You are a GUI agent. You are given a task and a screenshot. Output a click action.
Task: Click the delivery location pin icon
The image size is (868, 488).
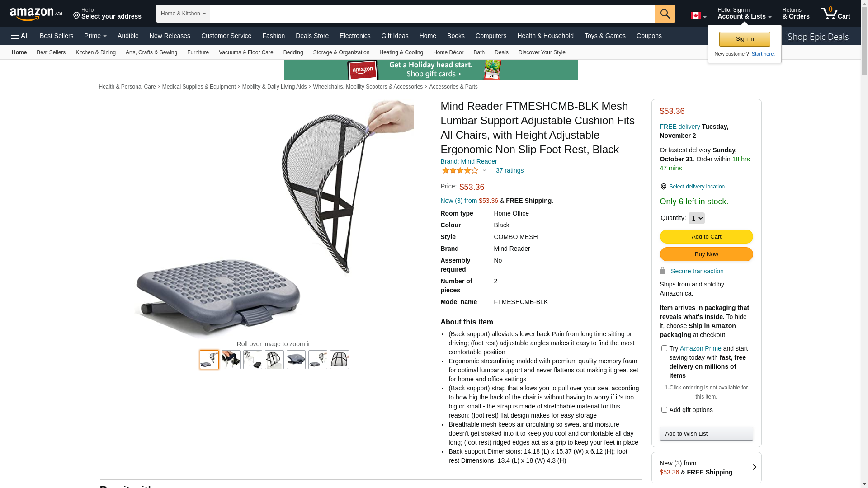663,187
